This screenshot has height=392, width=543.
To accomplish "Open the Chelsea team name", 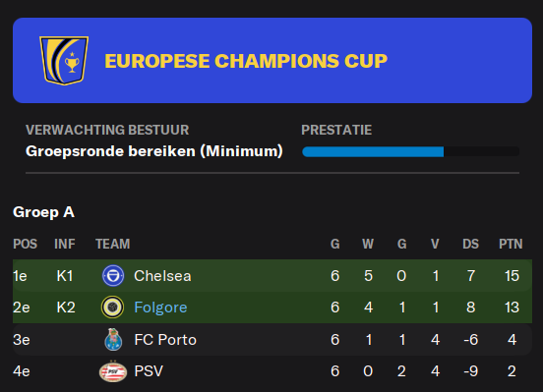I will click(x=162, y=276).
